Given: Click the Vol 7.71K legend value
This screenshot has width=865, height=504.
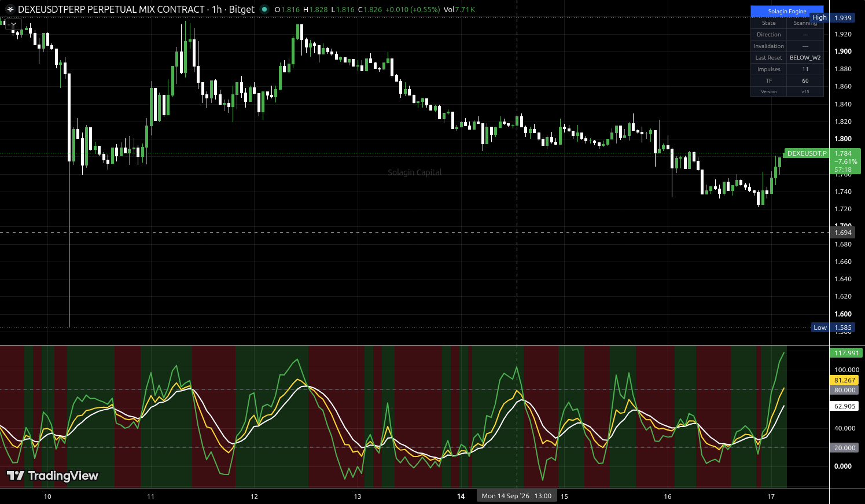Looking at the screenshot, I should pyautogui.click(x=459, y=10).
